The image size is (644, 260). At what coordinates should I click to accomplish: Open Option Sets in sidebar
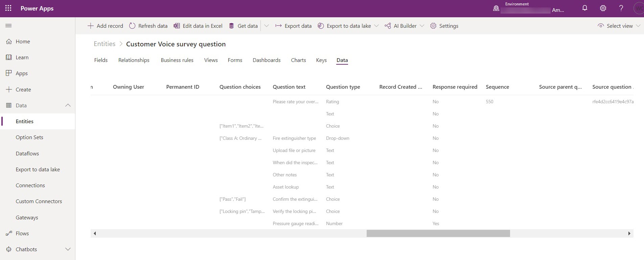click(29, 137)
